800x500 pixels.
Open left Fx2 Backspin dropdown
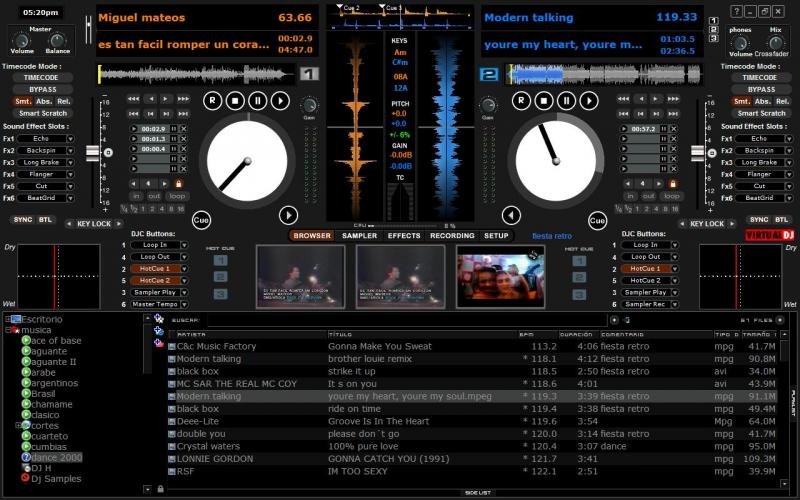tap(70, 151)
